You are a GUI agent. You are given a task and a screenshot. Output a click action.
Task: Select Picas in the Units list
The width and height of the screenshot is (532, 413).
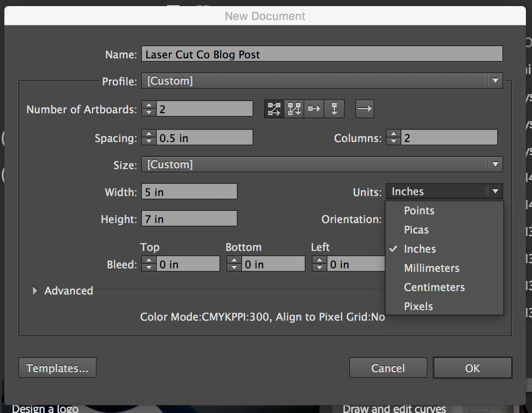click(x=444, y=230)
